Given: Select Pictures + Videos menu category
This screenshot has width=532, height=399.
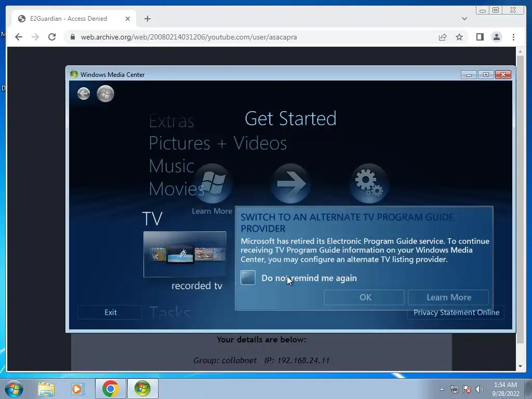Looking at the screenshot, I should (218, 143).
